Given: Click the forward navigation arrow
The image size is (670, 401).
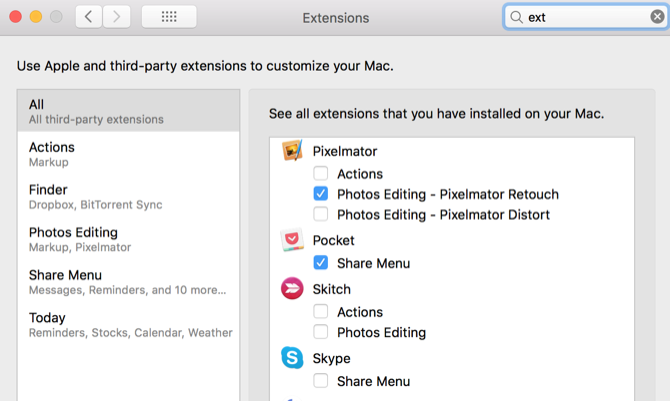Looking at the screenshot, I should click(117, 17).
